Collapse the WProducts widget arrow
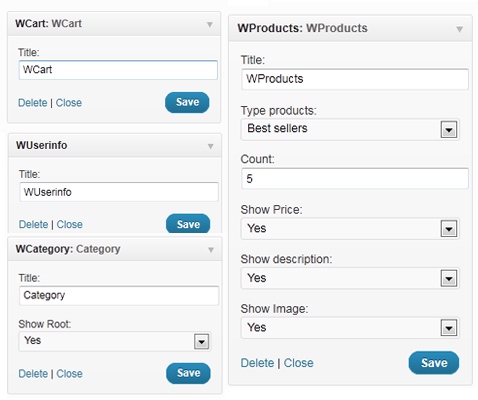 pos(460,29)
